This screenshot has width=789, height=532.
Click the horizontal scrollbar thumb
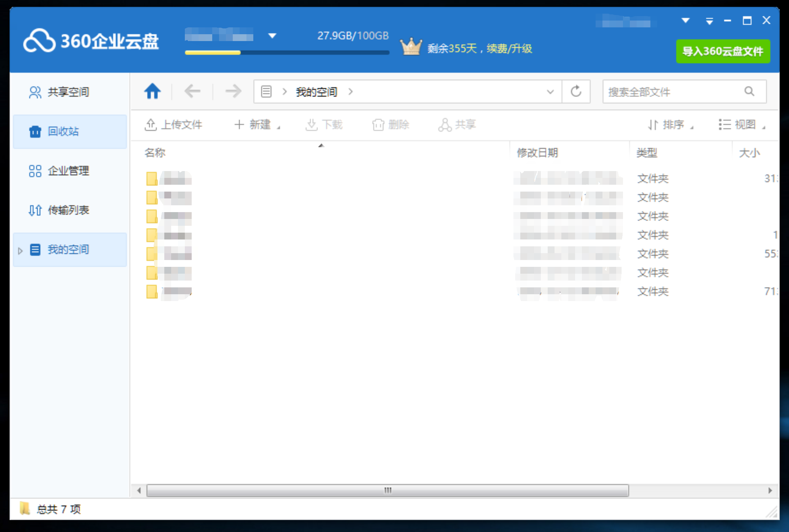click(x=387, y=490)
